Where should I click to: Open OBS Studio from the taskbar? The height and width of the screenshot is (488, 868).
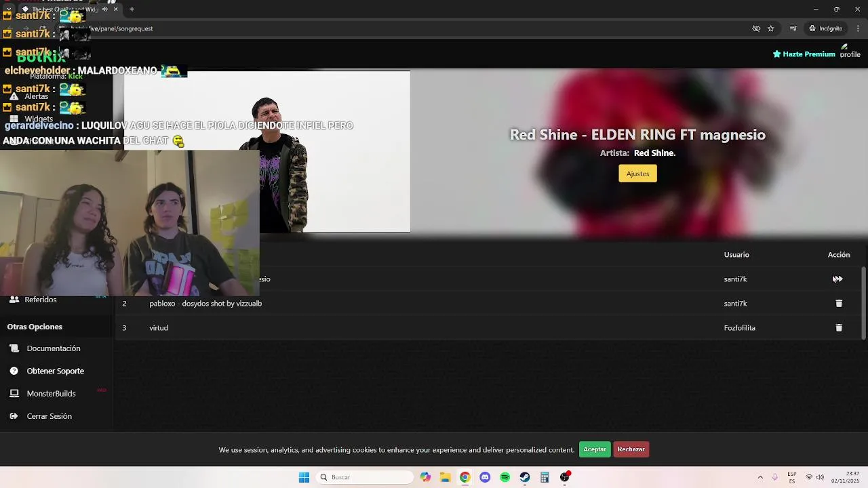click(x=565, y=477)
